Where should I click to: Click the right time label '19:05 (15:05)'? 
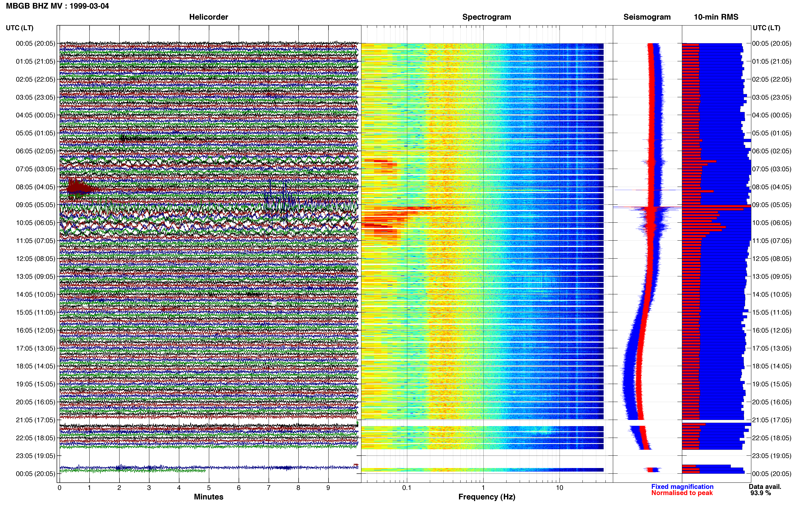772,384
